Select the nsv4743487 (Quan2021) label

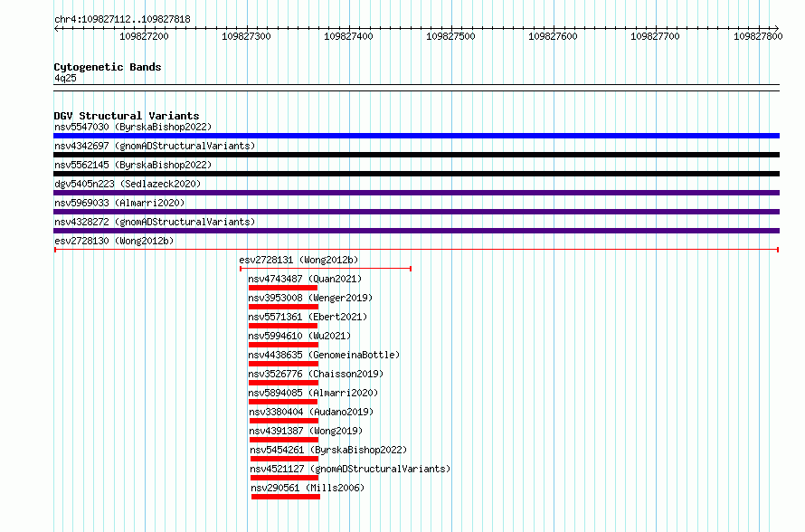click(x=305, y=279)
